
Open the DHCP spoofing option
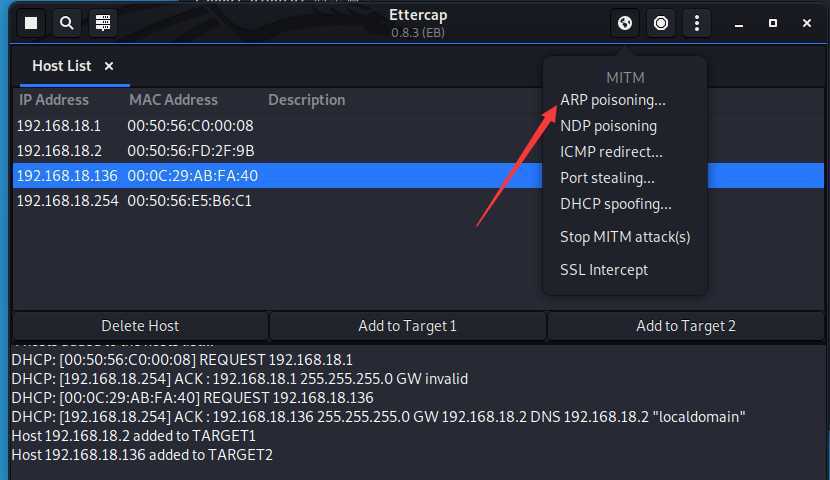click(616, 204)
